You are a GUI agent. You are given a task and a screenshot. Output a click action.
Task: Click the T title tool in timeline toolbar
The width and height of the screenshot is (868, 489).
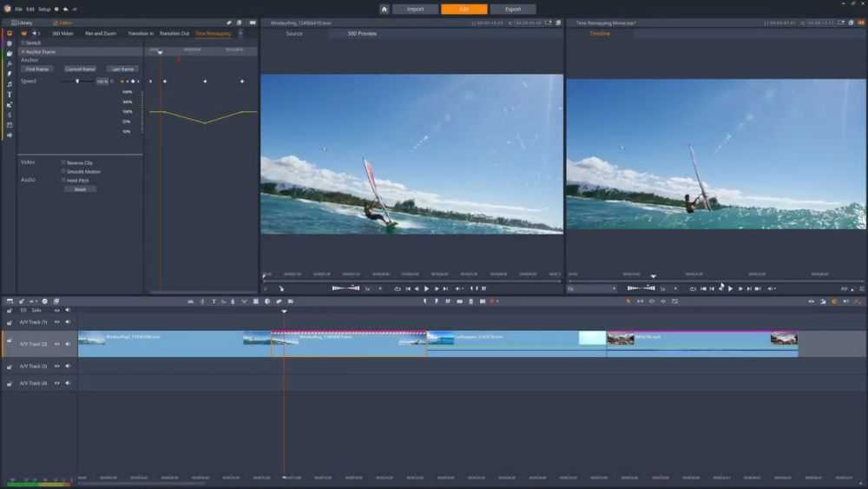point(214,301)
